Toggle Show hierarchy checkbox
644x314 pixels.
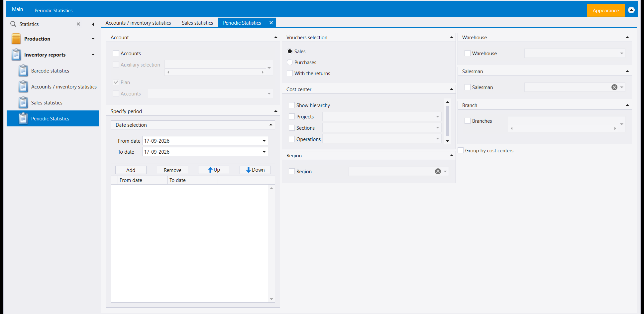pos(292,105)
